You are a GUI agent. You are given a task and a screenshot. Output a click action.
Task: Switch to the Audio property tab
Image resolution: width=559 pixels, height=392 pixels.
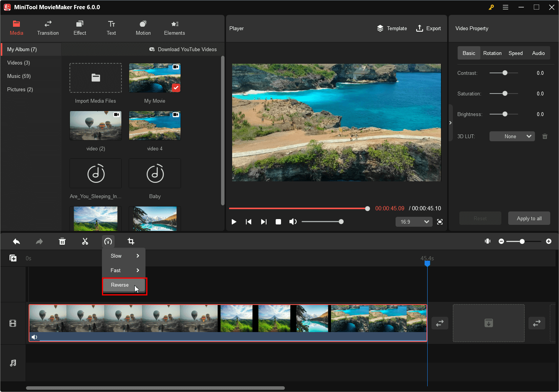538,53
